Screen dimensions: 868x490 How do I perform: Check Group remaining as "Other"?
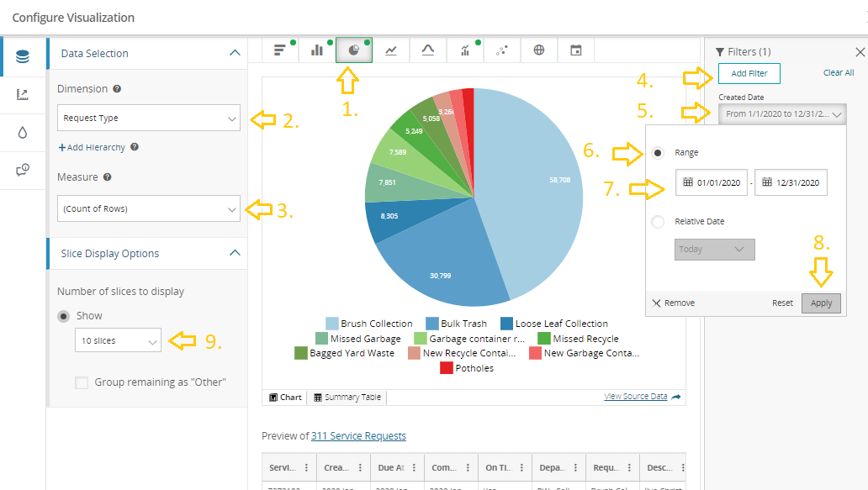point(82,382)
